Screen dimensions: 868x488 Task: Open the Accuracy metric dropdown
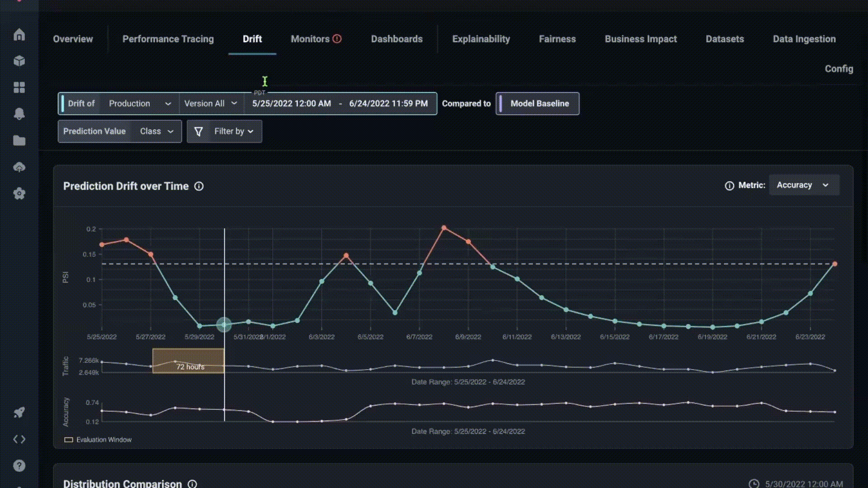(803, 185)
